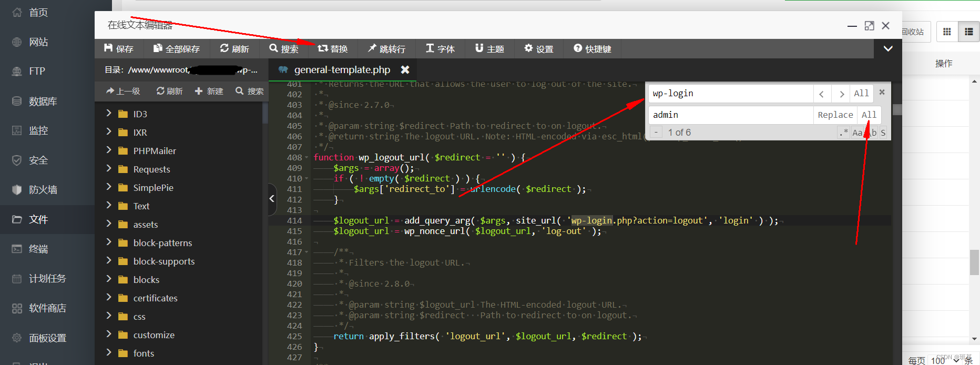Click the Replace button

pos(835,115)
